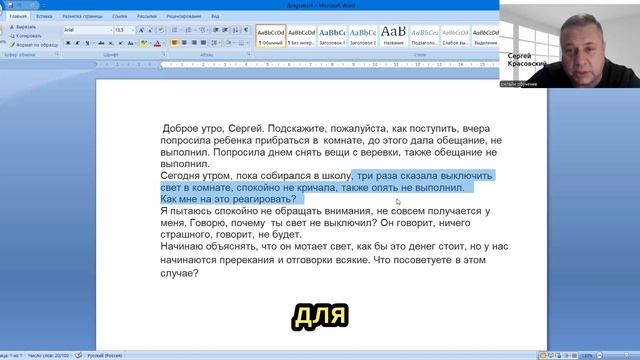The height and width of the screenshot is (360, 640).
Task: Click the zoom out minus button
Action: tap(600, 356)
